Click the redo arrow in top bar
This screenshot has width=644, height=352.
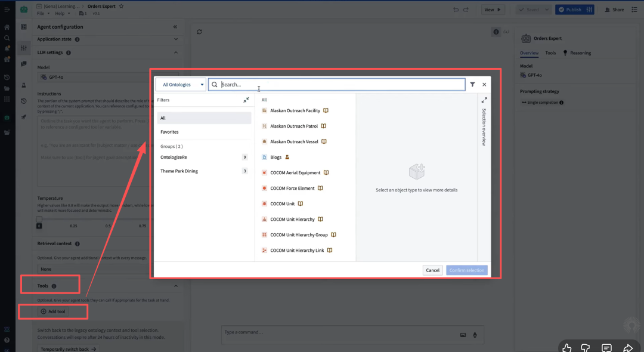(466, 10)
